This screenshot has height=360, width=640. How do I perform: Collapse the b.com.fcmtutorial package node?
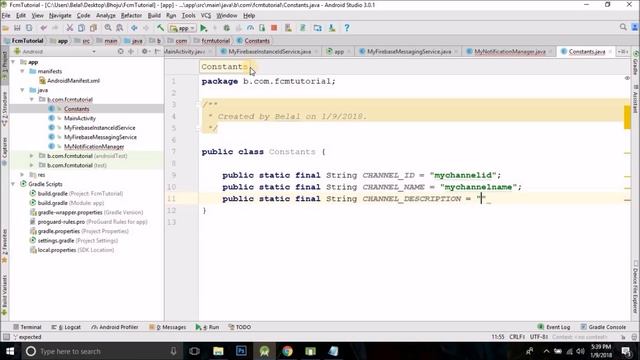(x=32, y=100)
